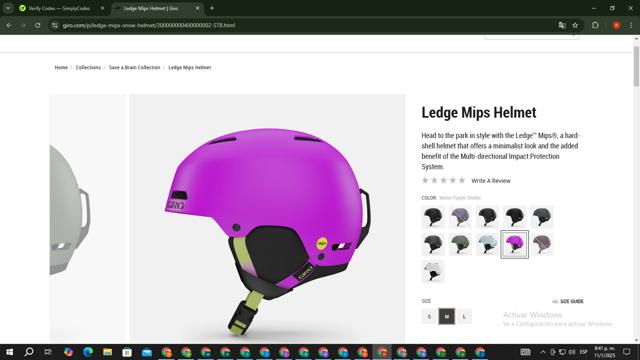Go to the Home breadcrumb
640x360 pixels.
(61, 67)
